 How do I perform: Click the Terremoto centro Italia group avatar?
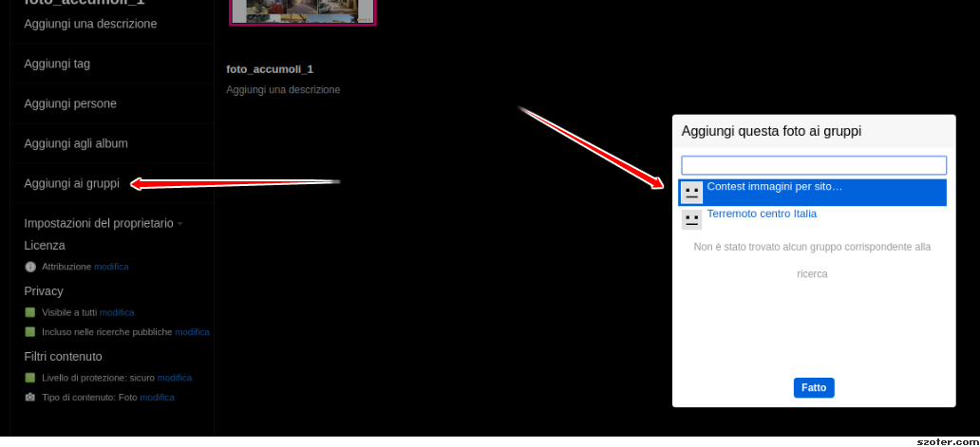click(692, 219)
